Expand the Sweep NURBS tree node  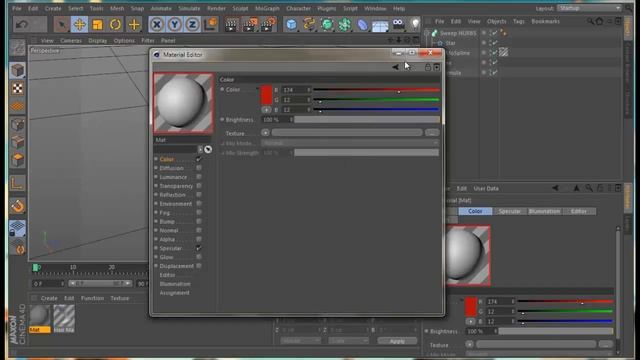[x=427, y=33]
